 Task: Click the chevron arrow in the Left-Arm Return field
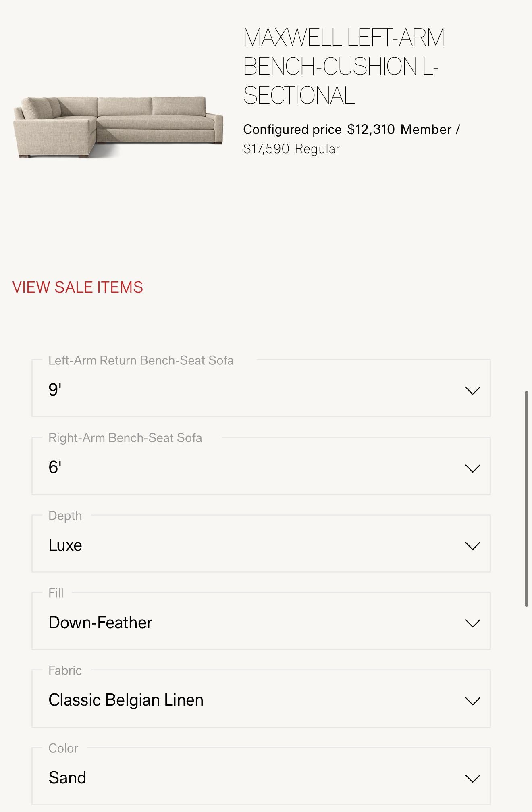pos(472,390)
